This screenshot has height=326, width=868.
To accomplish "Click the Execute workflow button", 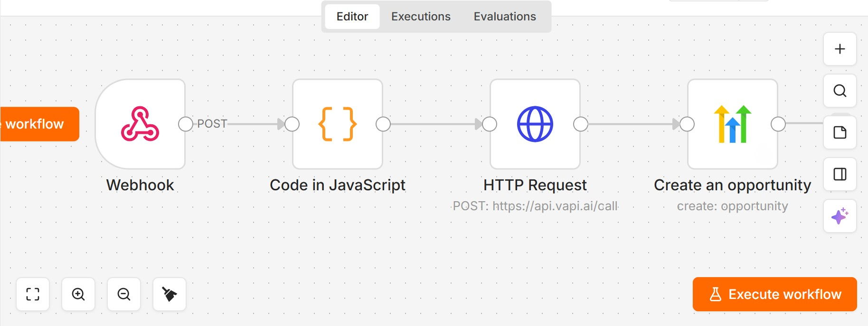I will pos(775,294).
